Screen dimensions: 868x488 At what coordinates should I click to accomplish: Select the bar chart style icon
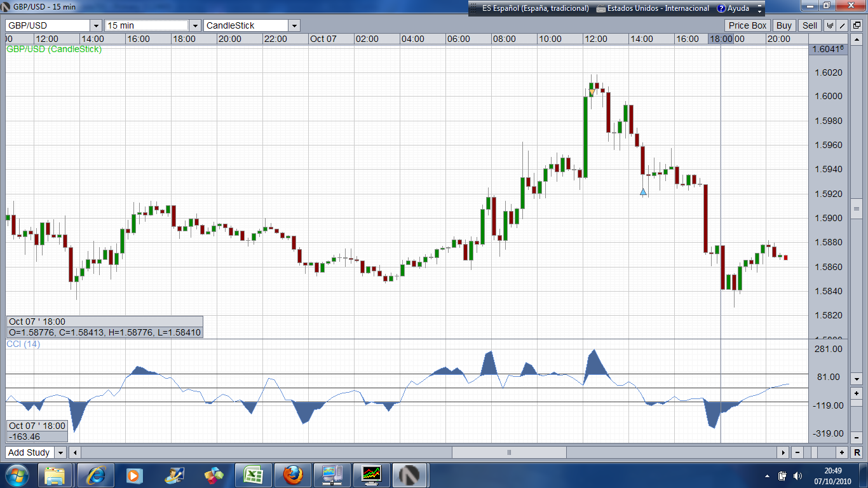click(x=830, y=25)
